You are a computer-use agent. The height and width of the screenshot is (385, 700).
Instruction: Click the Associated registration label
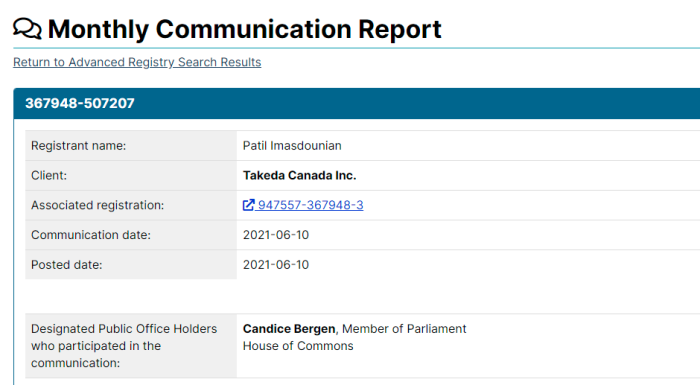[97, 205]
